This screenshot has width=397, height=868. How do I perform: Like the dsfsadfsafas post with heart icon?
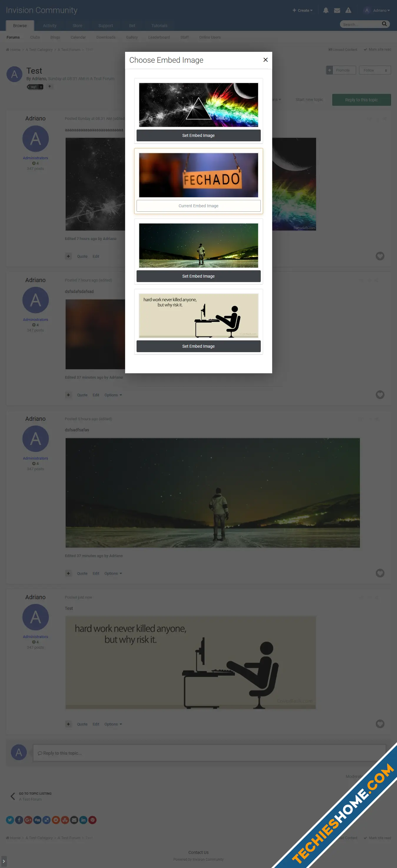(x=380, y=573)
